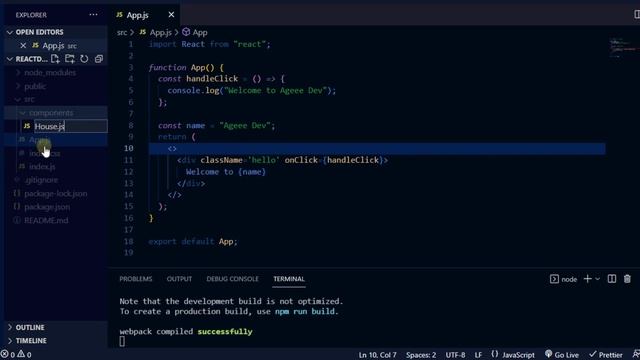Split the terminal pane

point(611,279)
